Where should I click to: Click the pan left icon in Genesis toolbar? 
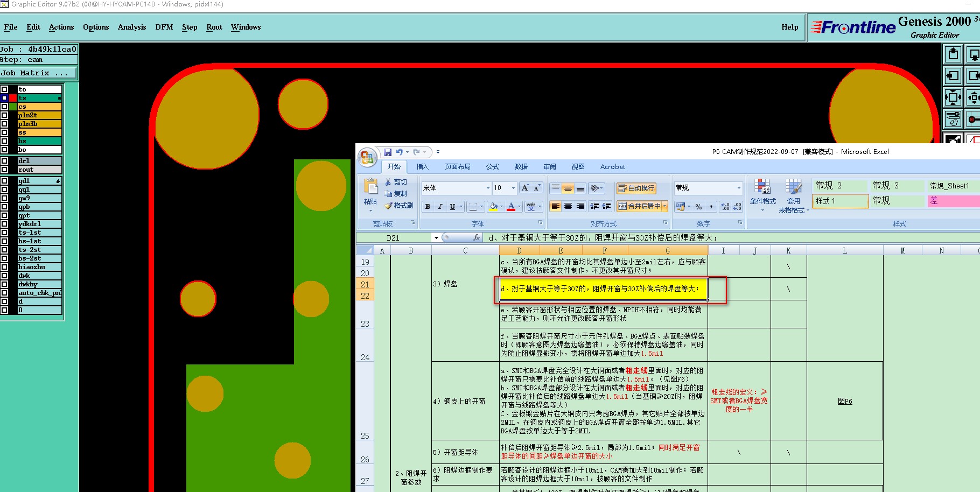tap(953, 76)
